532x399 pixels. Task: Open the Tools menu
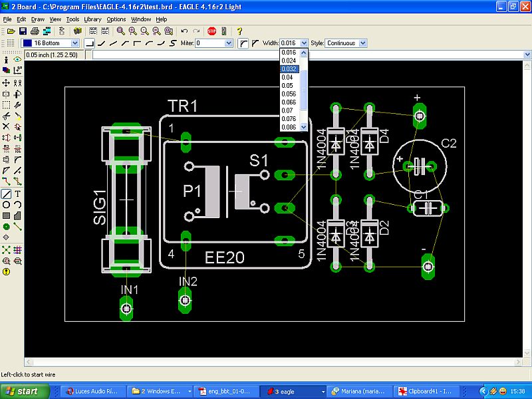pyautogui.click(x=72, y=19)
